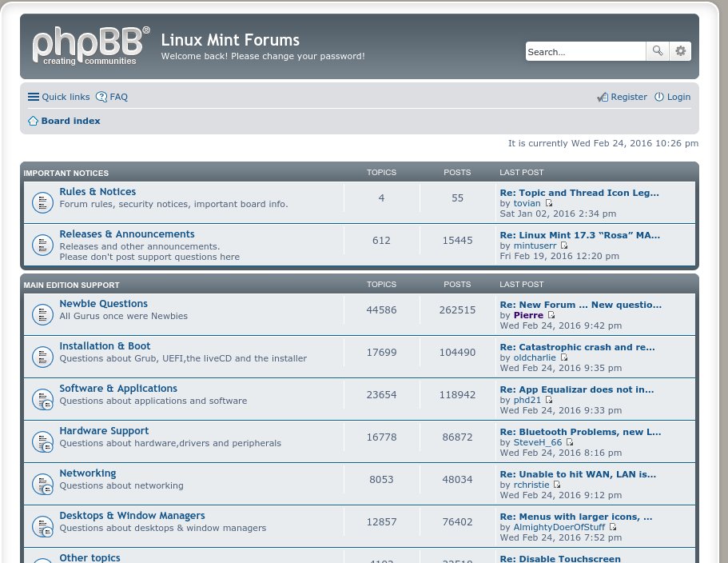Open the Installation & Boot forum
The image size is (728, 563).
105,345
